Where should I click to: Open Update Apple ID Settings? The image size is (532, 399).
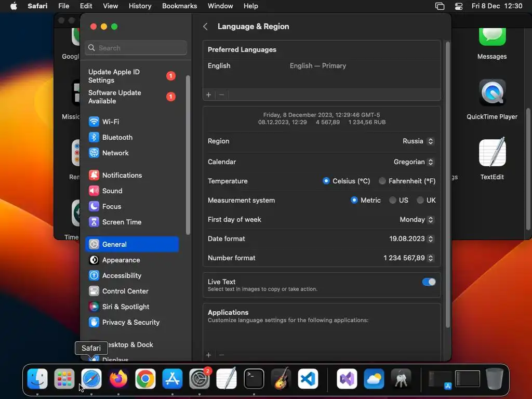[131, 76]
